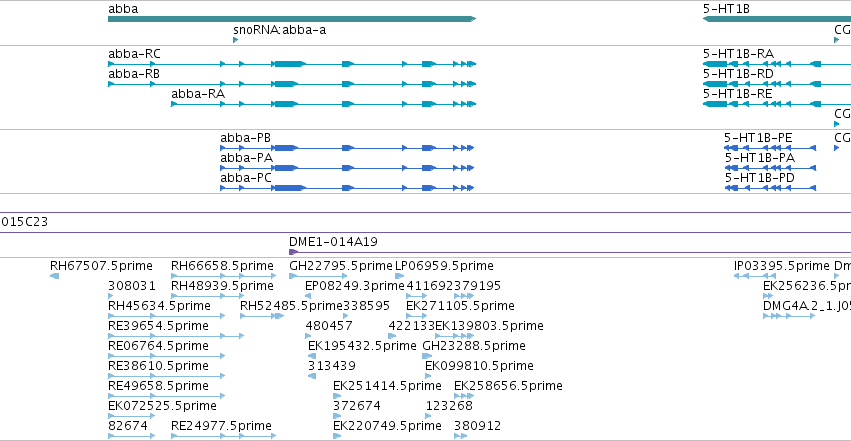Image resolution: width=851 pixels, height=441 pixels.
Task: Click the snoRNA:abba-a feature label
Action: coord(280,30)
